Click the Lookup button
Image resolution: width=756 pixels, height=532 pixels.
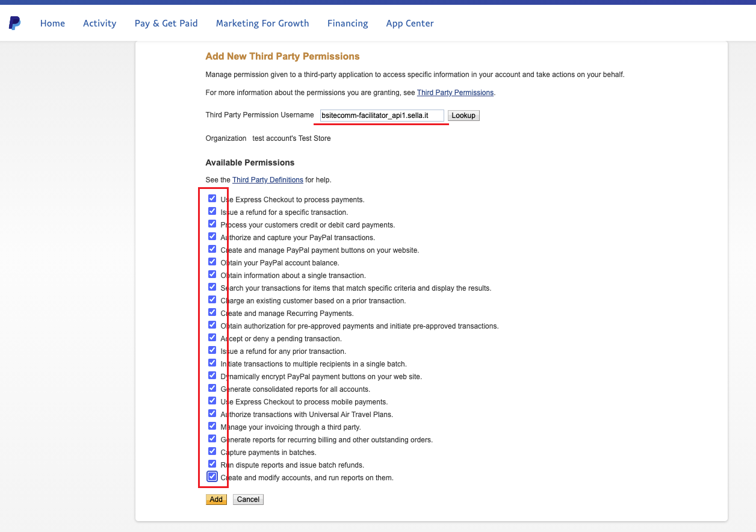point(463,116)
